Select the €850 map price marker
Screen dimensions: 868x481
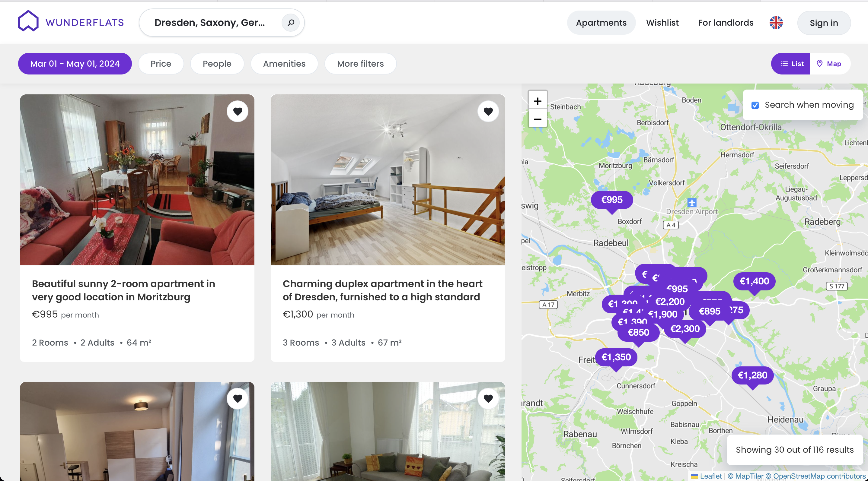coord(638,333)
